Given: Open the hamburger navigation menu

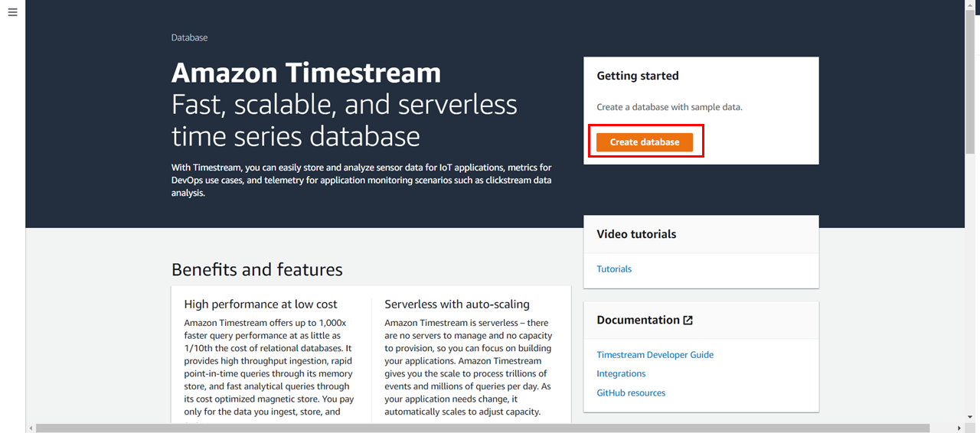Looking at the screenshot, I should click(12, 13).
